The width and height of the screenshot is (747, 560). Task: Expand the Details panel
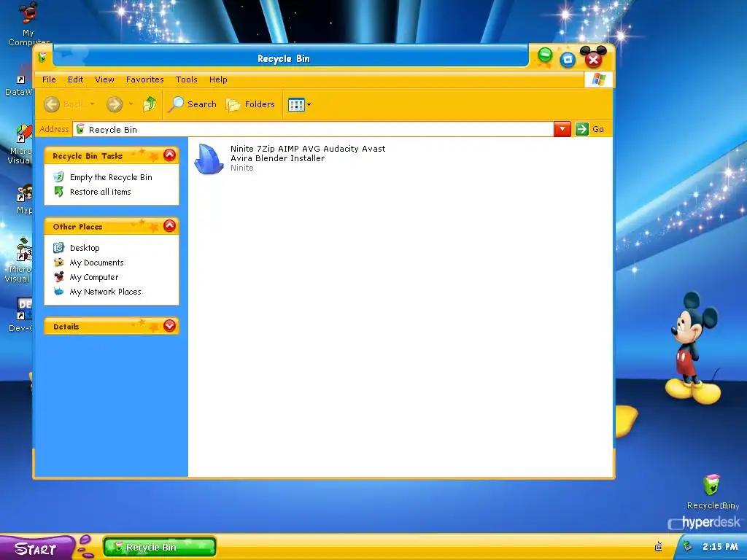click(x=169, y=326)
